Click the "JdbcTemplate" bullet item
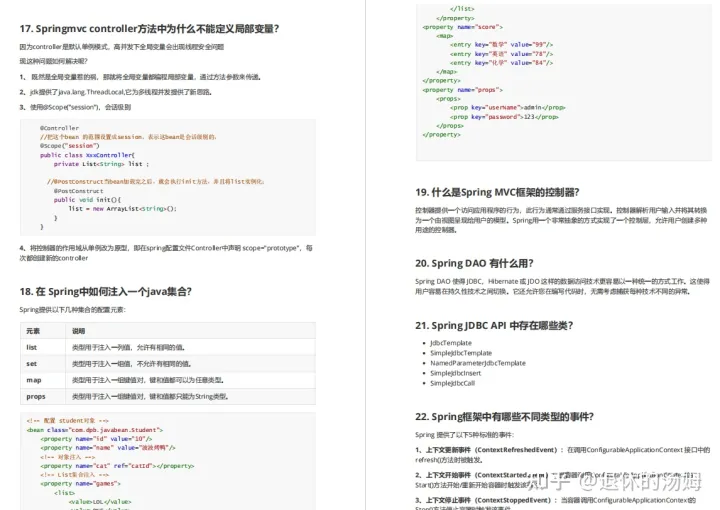 451,343
